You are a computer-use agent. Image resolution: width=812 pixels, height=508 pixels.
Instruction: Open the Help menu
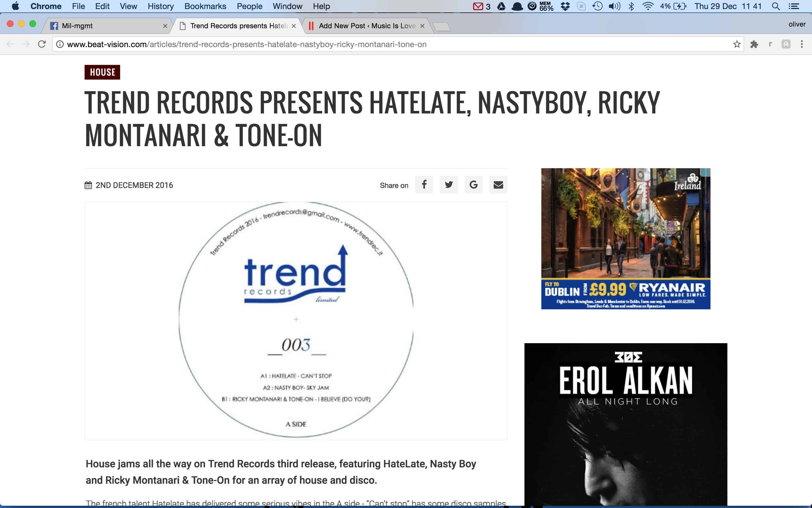point(321,6)
